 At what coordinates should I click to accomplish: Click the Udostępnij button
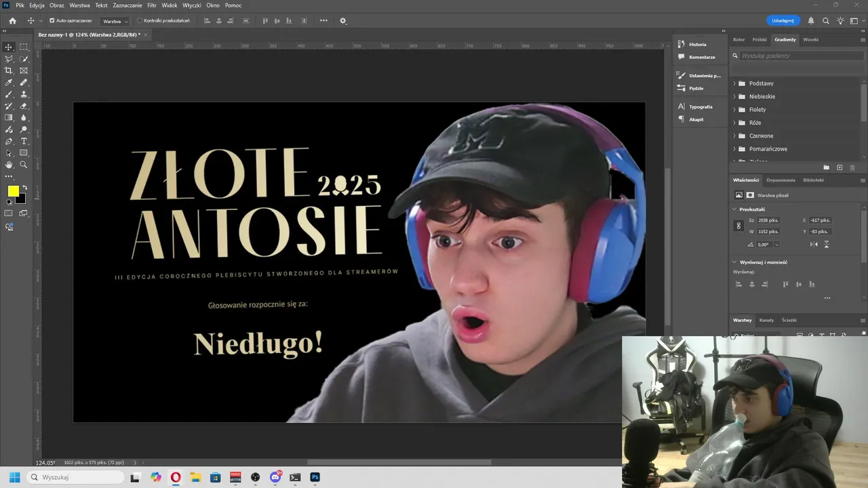(783, 20)
